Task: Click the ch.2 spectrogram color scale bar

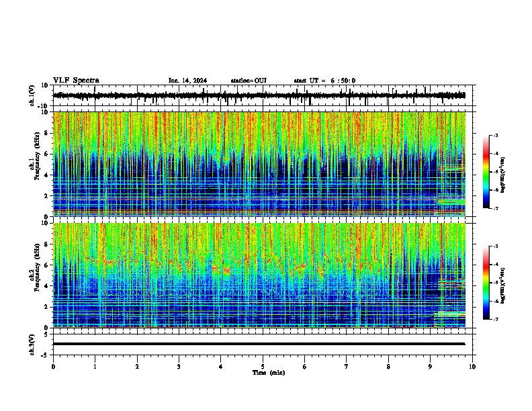Action: click(486, 283)
